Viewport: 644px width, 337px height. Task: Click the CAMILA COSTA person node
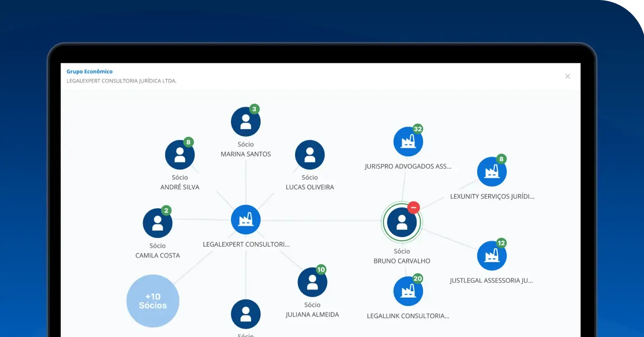point(157,223)
